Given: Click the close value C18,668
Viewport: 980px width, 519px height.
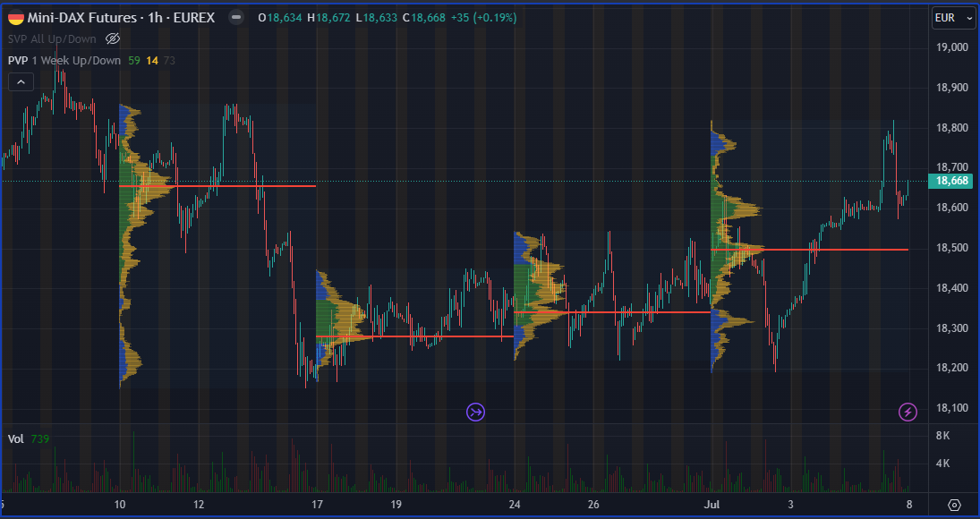Looking at the screenshot, I should point(423,18).
